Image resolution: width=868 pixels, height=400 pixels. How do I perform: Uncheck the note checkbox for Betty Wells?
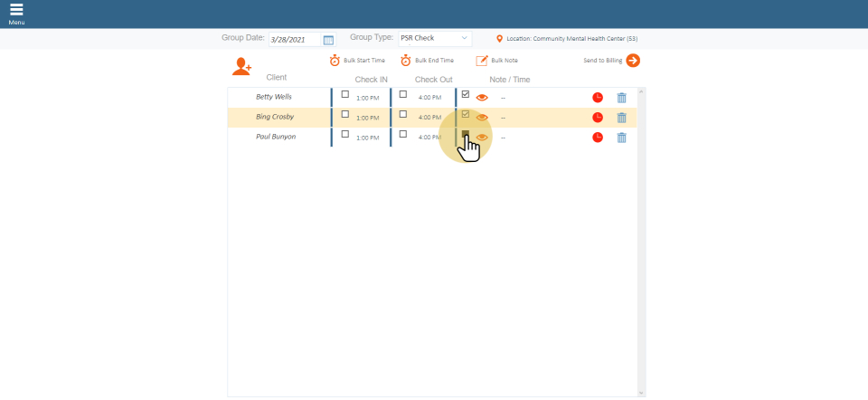coord(466,94)
